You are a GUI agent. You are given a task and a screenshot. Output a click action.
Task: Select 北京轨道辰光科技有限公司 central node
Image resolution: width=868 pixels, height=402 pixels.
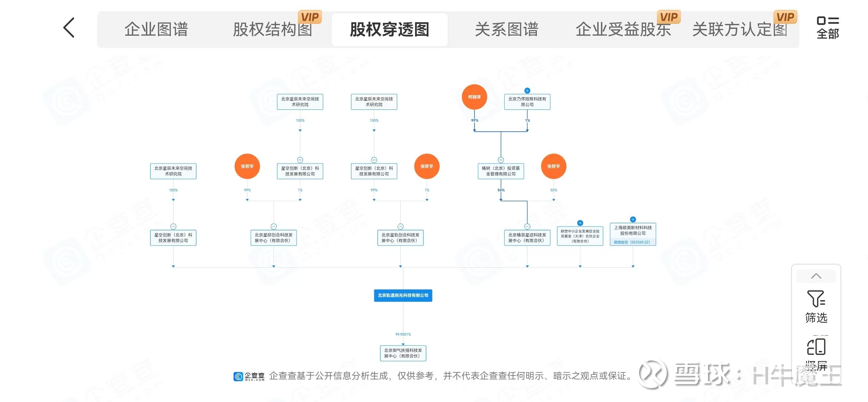coord(403,296)
